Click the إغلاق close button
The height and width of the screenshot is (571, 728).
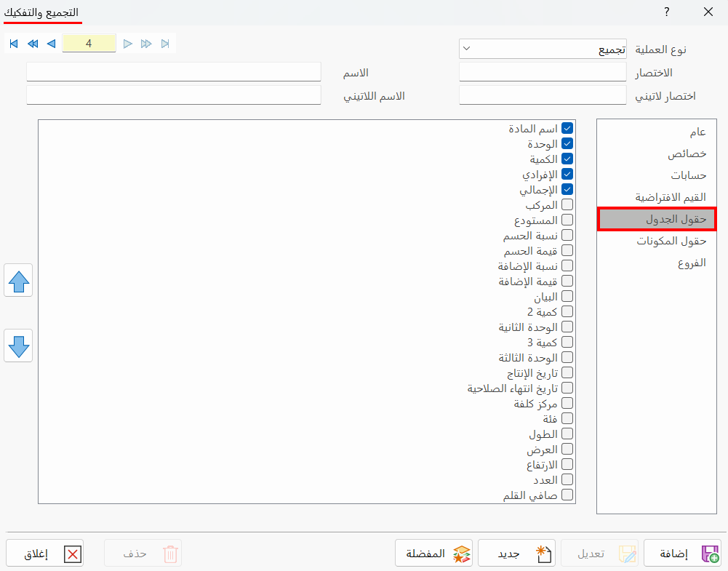45,553
